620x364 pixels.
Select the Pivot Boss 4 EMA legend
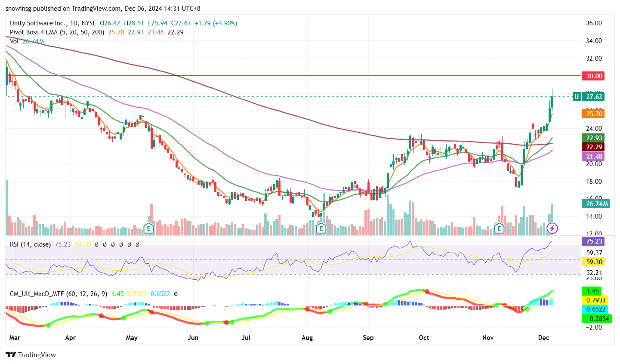[57, 32]
